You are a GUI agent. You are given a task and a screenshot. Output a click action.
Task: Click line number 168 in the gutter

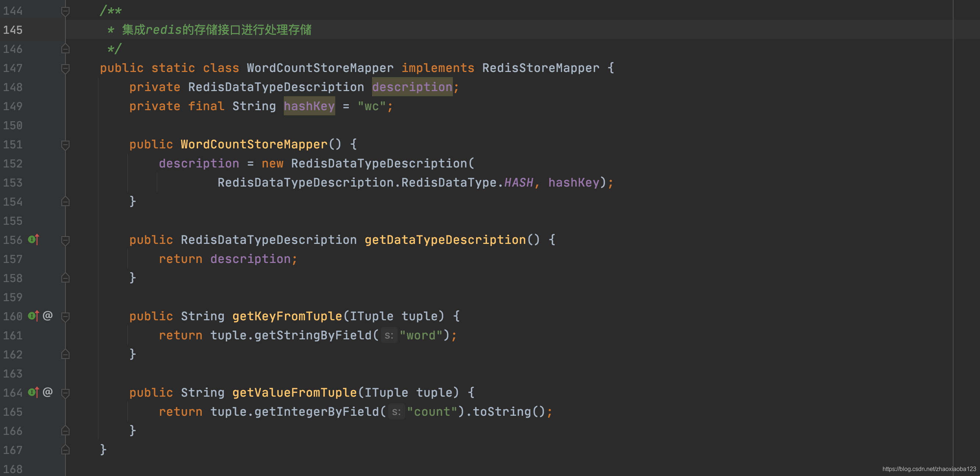tap(13, 469)
